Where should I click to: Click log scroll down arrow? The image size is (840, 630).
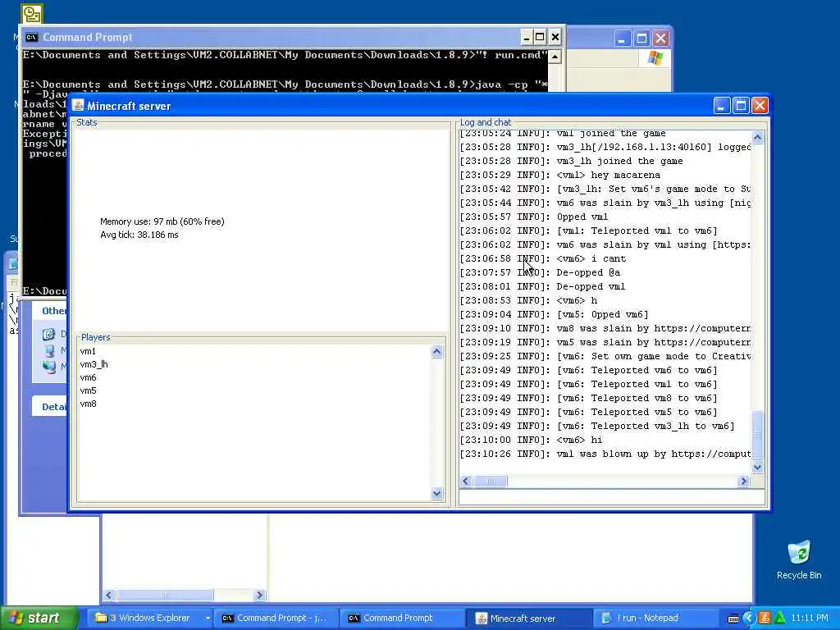coord(757,467)
